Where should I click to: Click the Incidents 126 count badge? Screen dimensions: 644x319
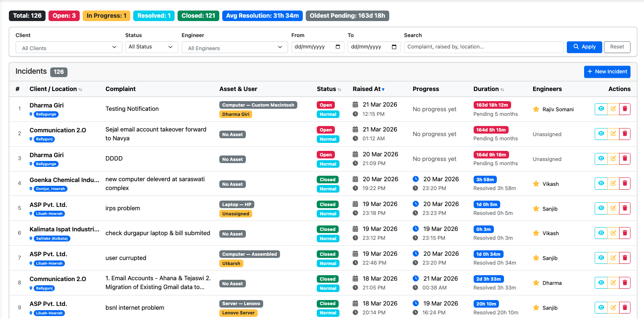(59, 72)
